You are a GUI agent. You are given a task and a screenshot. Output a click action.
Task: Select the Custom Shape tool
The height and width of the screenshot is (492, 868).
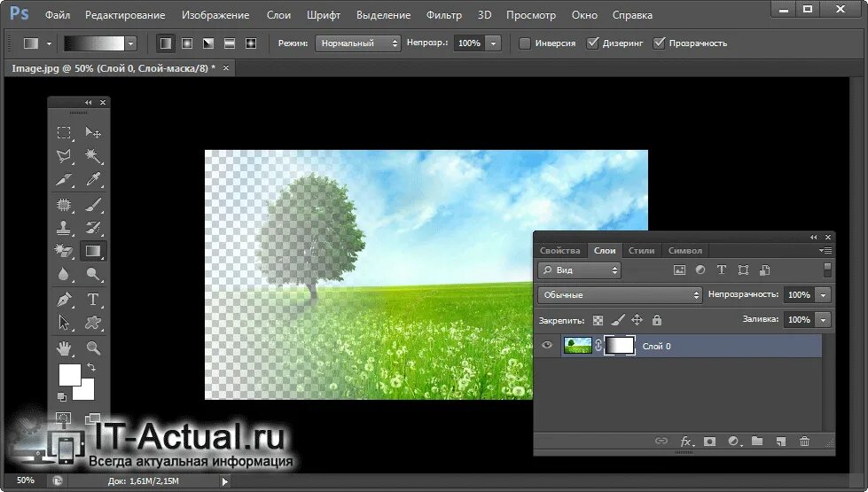point(92,323)
